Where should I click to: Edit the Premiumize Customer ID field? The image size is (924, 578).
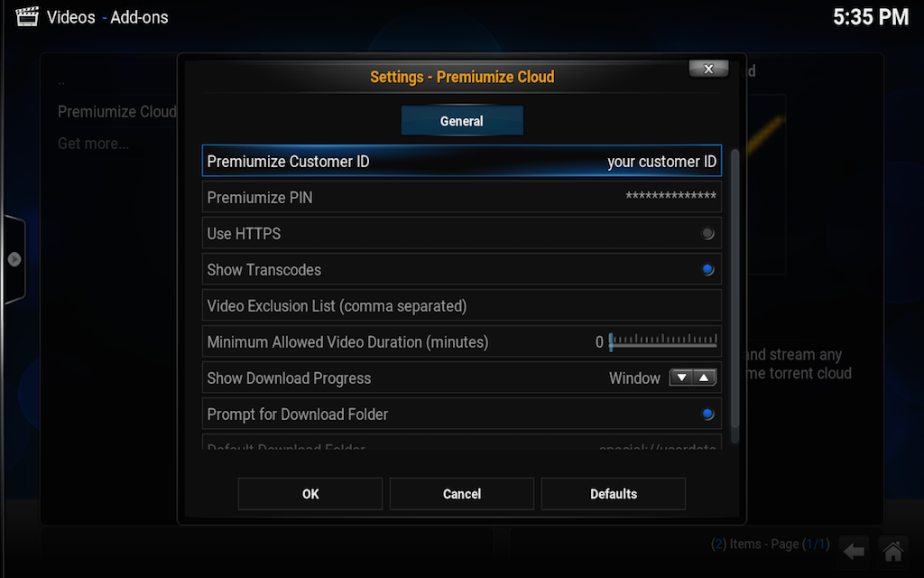point(462,161)
